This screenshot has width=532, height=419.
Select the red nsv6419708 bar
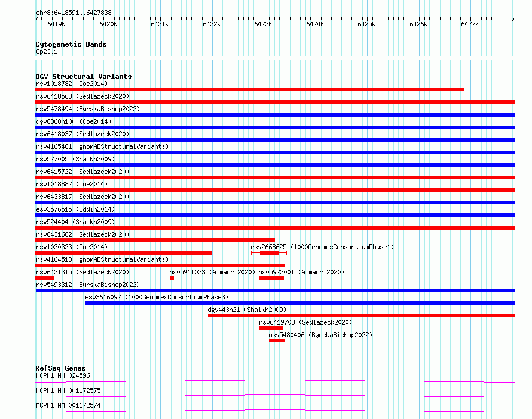[x=271, y=328]
